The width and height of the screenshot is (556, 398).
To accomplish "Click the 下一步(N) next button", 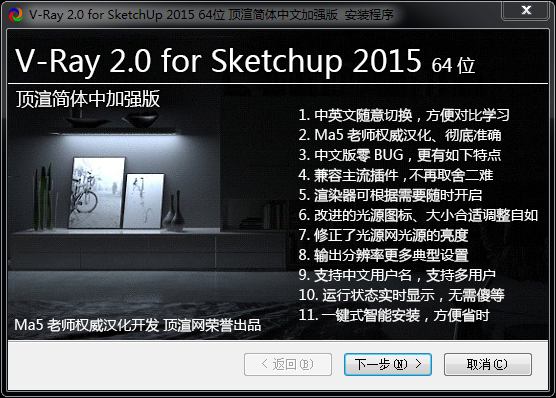I will (x=388, y=364).
